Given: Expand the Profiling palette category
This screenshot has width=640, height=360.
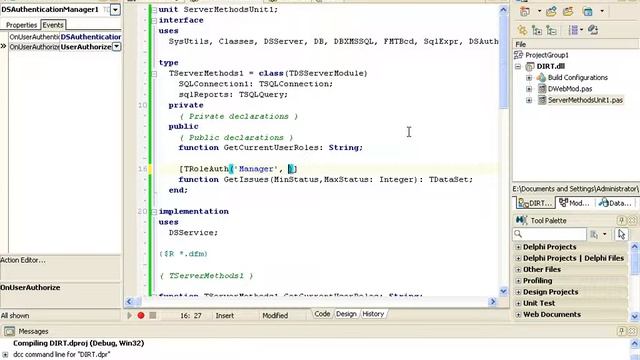Looking at the screenshot, I should pos(518,281).
